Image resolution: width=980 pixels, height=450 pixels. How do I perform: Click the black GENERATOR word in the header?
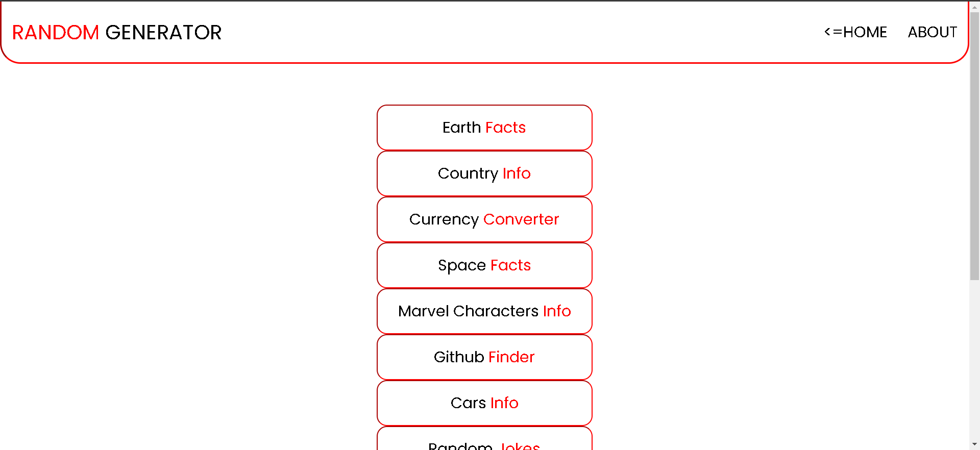point(163,33)
